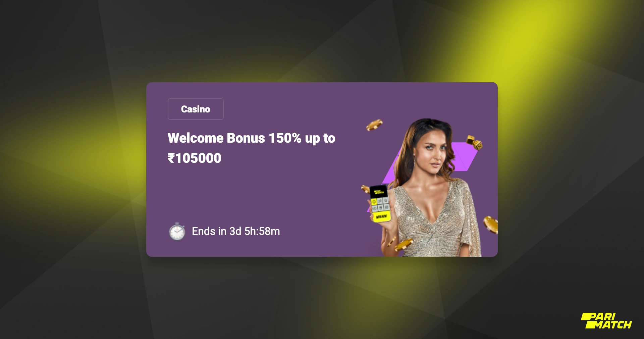Click the gold chip left of the phone
This screenshot has height=339, width=644.
click(x=365, y=189)
